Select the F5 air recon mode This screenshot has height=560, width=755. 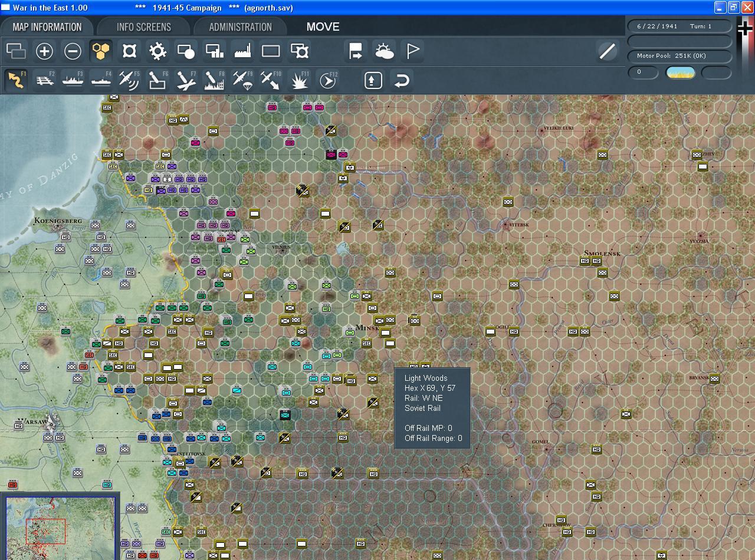pyautogui.click(x=129, y=80)
